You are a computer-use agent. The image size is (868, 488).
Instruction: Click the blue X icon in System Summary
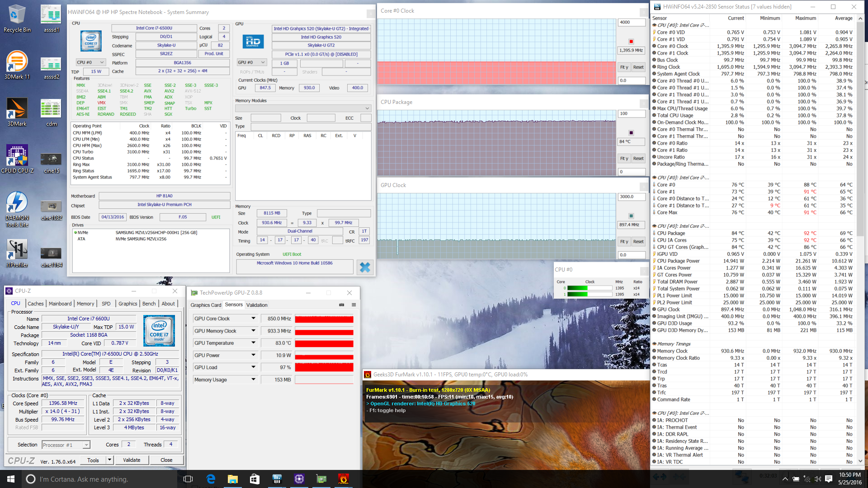[x=364, y=267]
